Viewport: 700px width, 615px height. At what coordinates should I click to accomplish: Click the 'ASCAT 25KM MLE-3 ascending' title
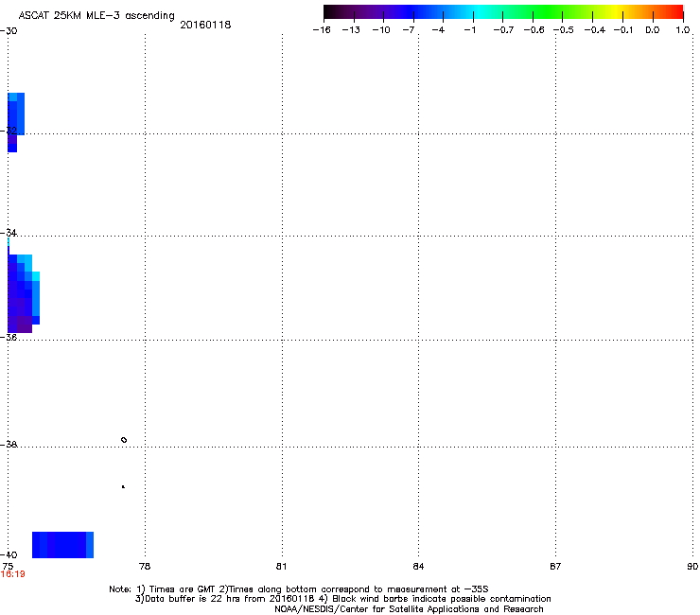pos(96,16)
